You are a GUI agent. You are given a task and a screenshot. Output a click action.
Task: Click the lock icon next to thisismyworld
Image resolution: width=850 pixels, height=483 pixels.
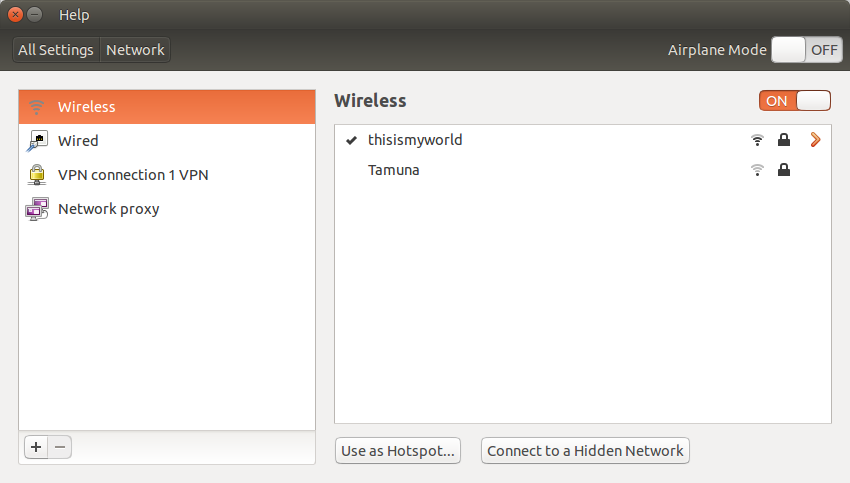point(784,140)
